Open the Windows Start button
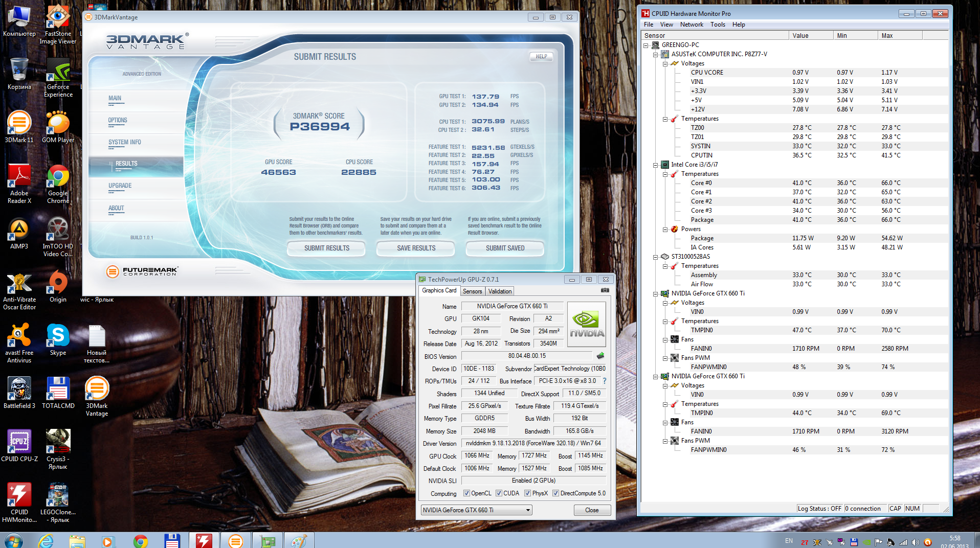Screen dimensions: 980x548 click(x=14, y=541)
